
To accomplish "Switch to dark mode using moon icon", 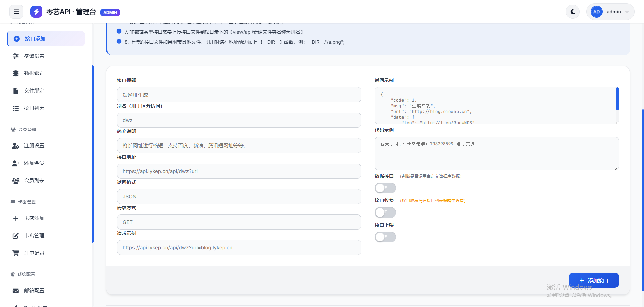I will 573,12.
